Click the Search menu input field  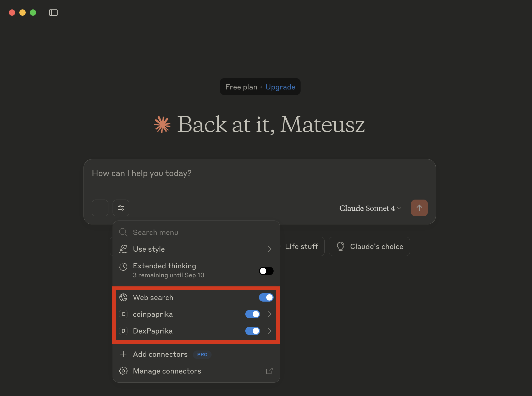pos(196,232)
